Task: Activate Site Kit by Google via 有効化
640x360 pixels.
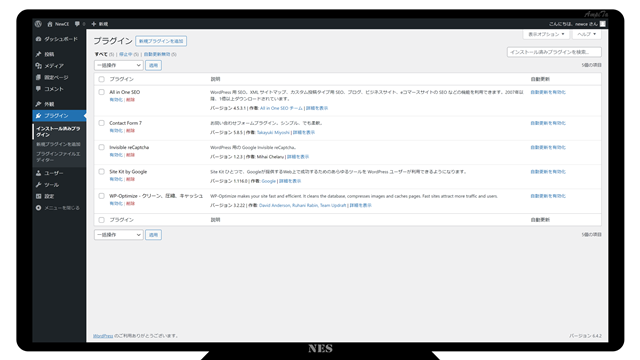Action: click(x=116, y=179)
